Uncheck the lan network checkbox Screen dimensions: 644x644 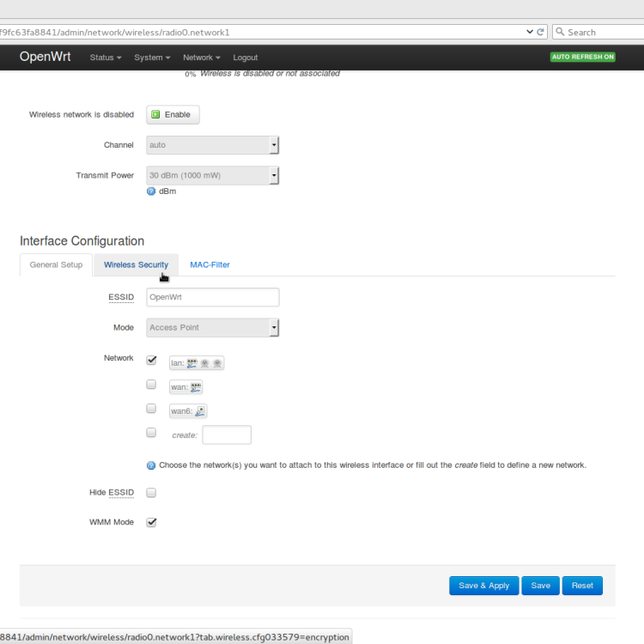tap(151, 361)
